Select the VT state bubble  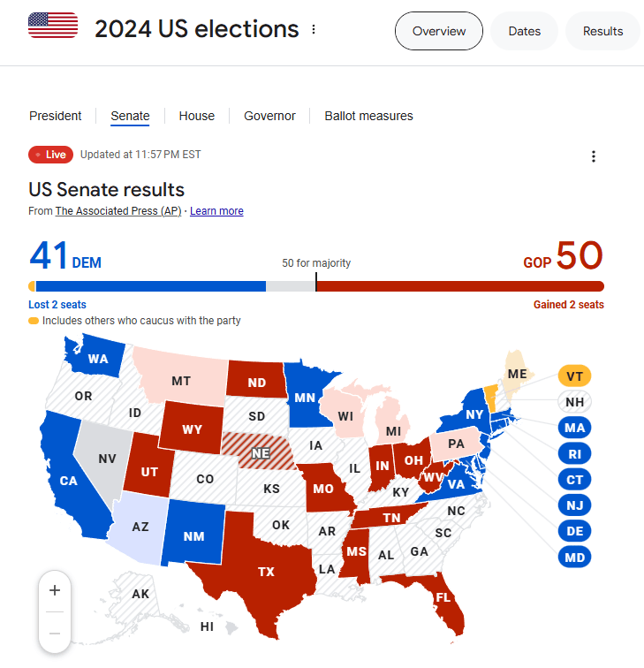click(x=574, y=376)
